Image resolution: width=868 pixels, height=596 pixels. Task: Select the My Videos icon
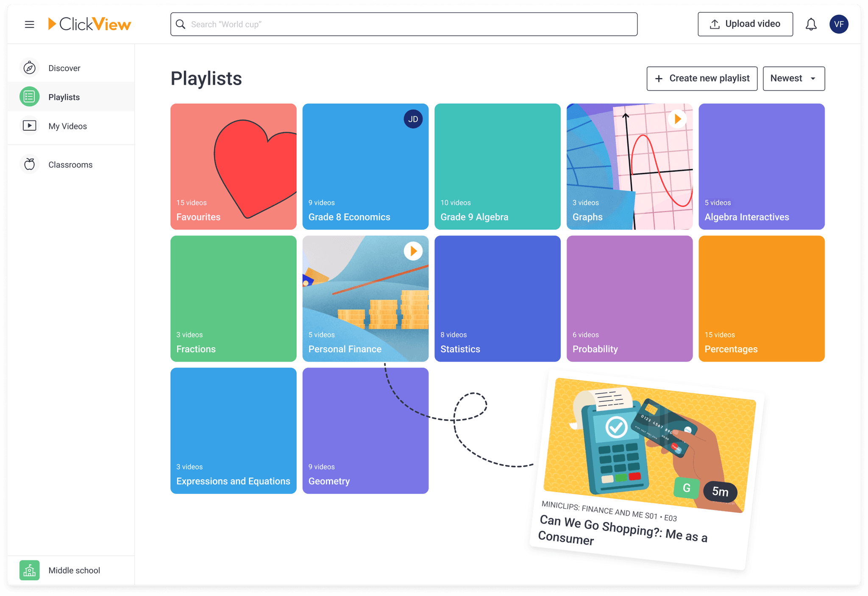pyautogui.click(x=29, y=125)
